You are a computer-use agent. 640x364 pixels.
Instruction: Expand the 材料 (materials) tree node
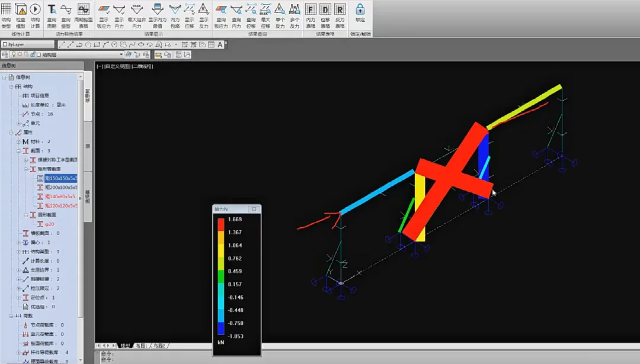(18, 141)
